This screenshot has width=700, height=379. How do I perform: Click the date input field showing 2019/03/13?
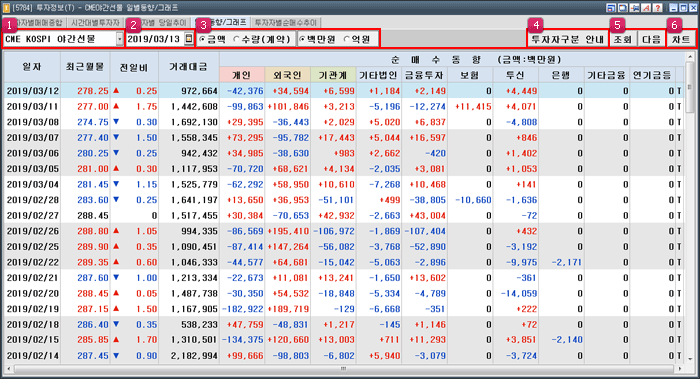[x=155, y=39]
